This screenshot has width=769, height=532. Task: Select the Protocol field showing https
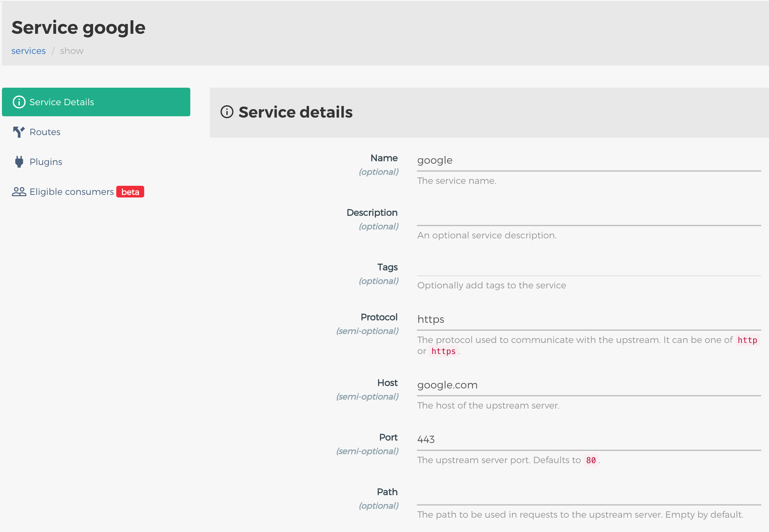[x=589, y=319]
